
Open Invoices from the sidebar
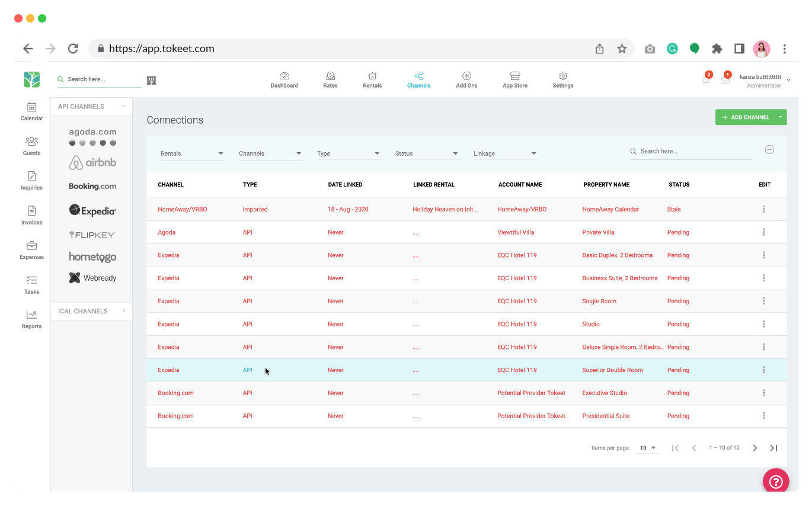[x=31, y=215]
